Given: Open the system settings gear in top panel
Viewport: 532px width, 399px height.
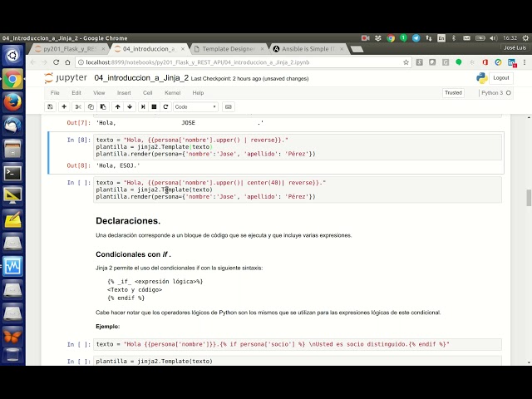Looking at the screenshot, I should click(x=525, y=38).
